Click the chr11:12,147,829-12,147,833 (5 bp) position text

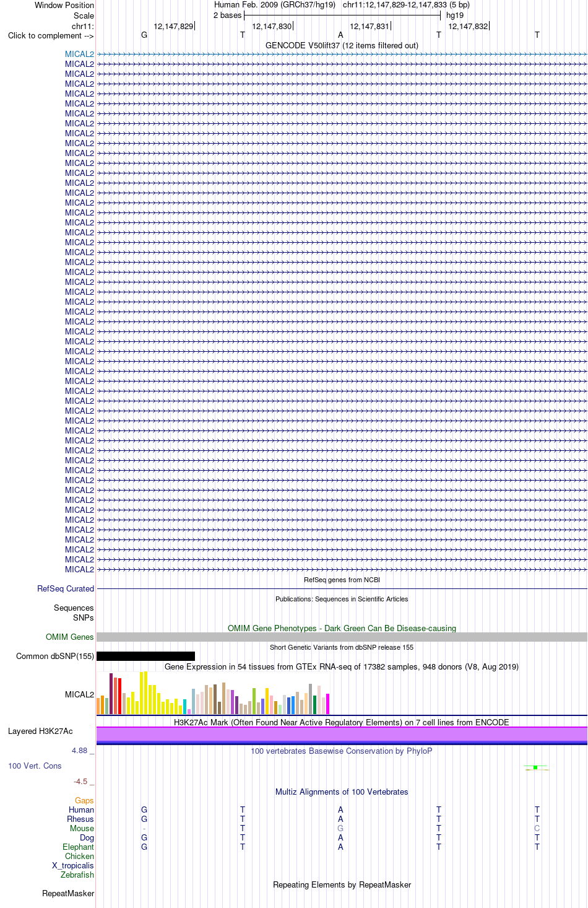pos(406,5)
